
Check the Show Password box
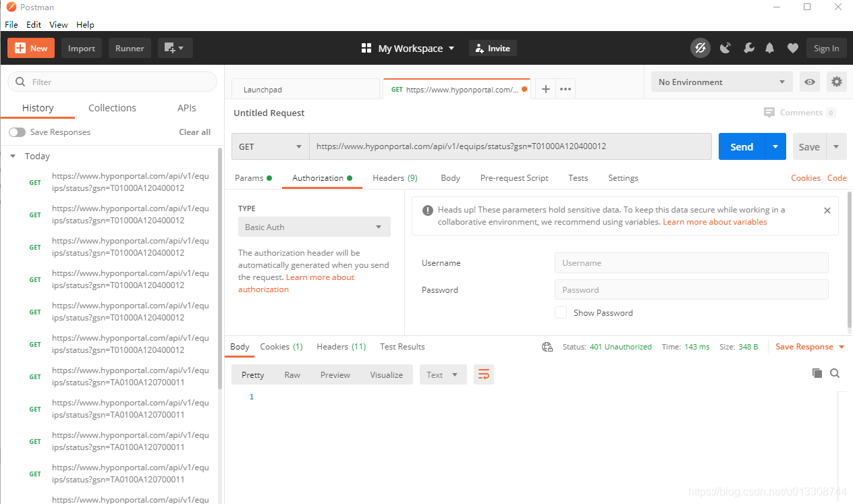pyautogui.click(x=561, y=312)
